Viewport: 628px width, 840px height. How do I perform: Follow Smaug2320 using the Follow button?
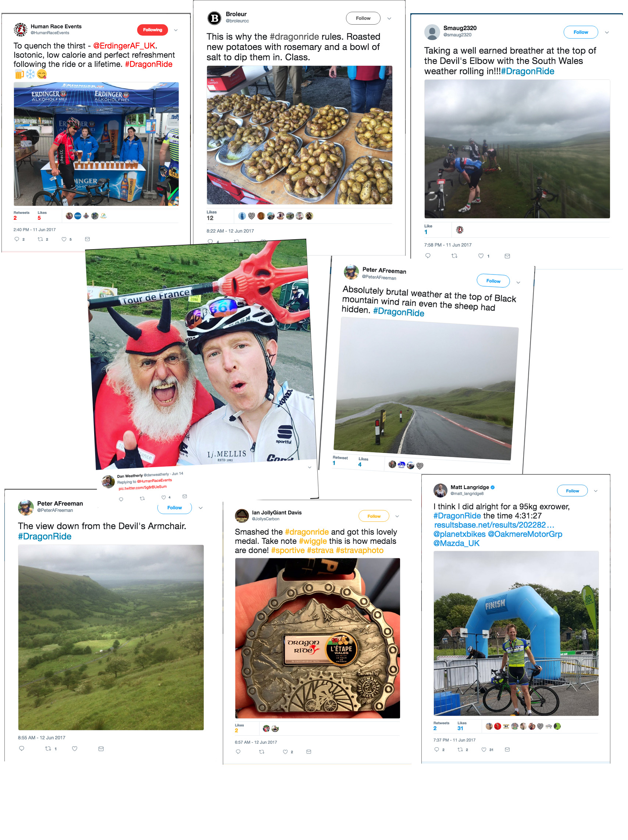tap(580, 32)
